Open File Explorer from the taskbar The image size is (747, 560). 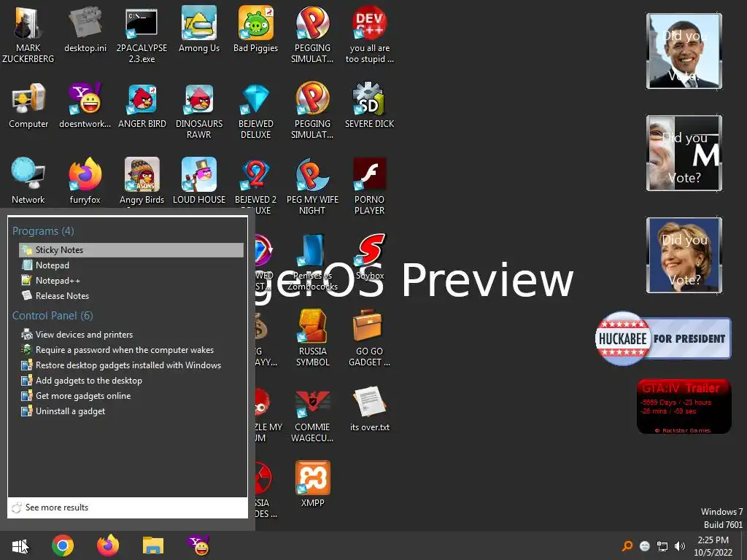153,545
